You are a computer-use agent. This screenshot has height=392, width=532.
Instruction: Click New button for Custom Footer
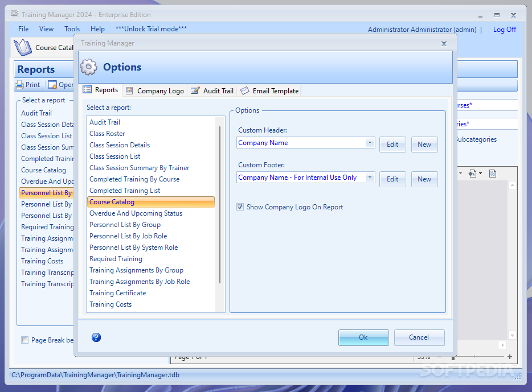pyautogui.click(x=424, y=179)
